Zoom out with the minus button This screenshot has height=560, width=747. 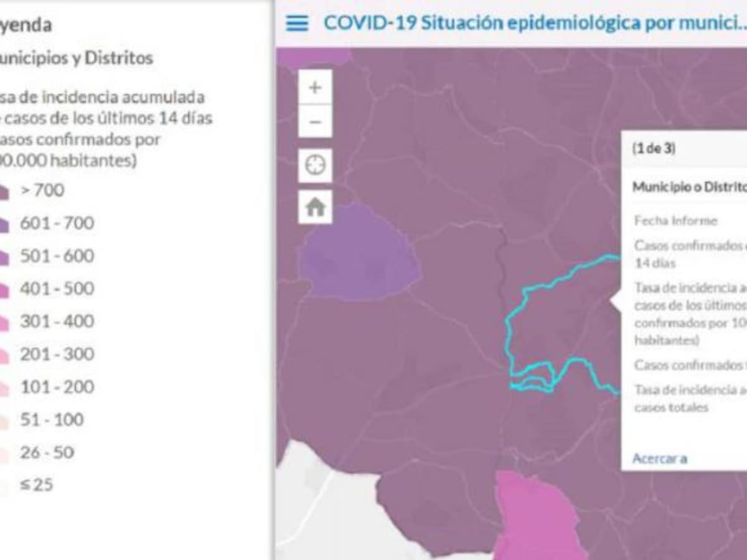315,122
